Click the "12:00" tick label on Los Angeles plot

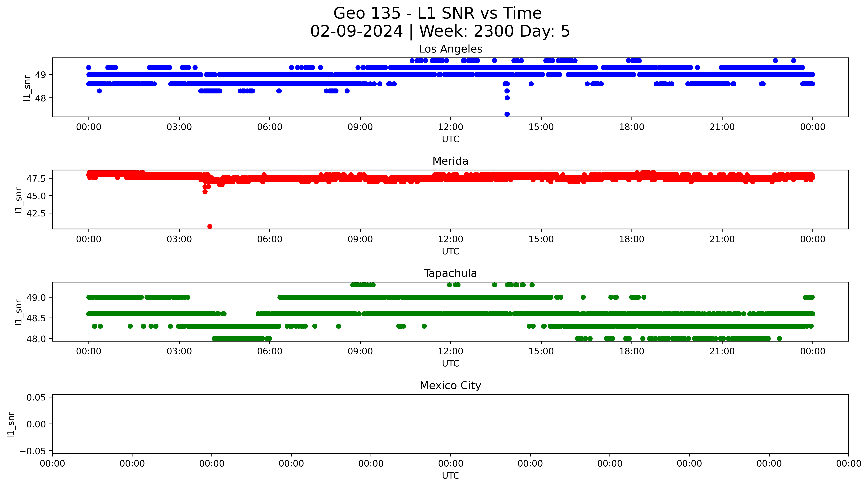[x=451, y=127]
